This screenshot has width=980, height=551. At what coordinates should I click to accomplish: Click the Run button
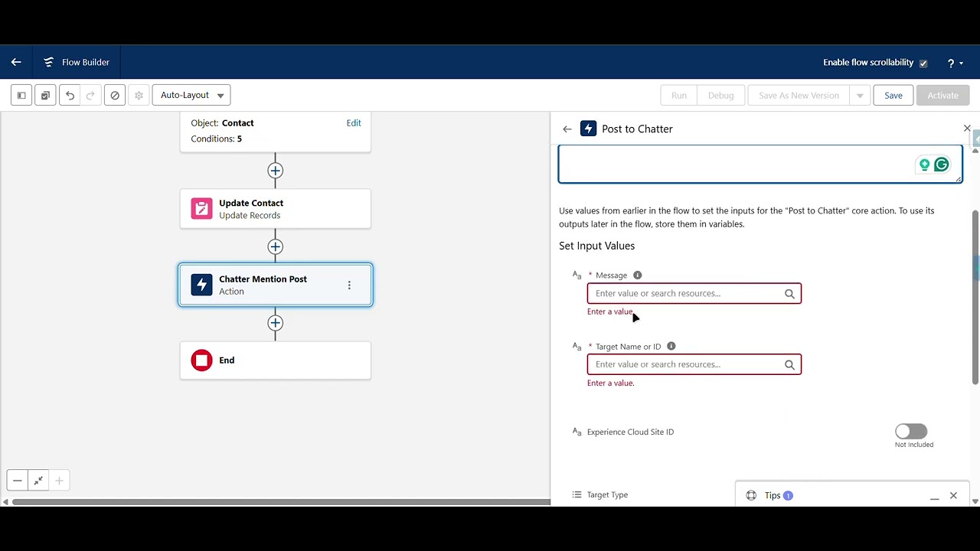point(679,96)
